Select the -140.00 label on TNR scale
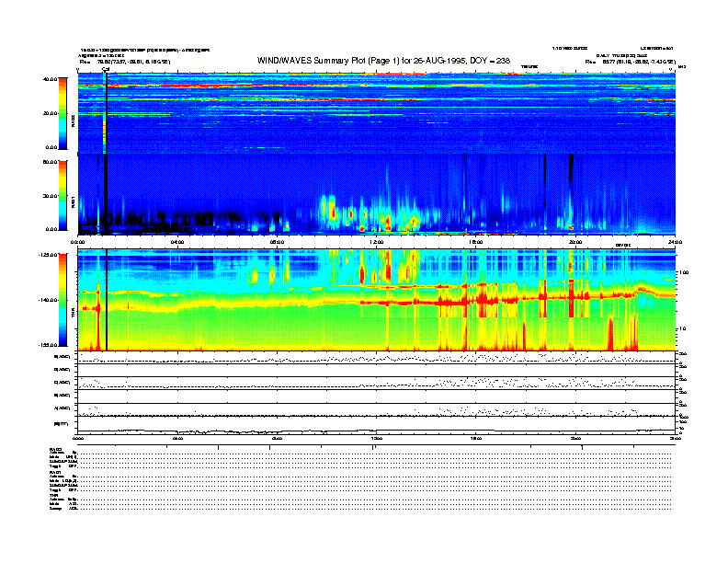Viewport: 728px width, 563px height. pos(49,300)
